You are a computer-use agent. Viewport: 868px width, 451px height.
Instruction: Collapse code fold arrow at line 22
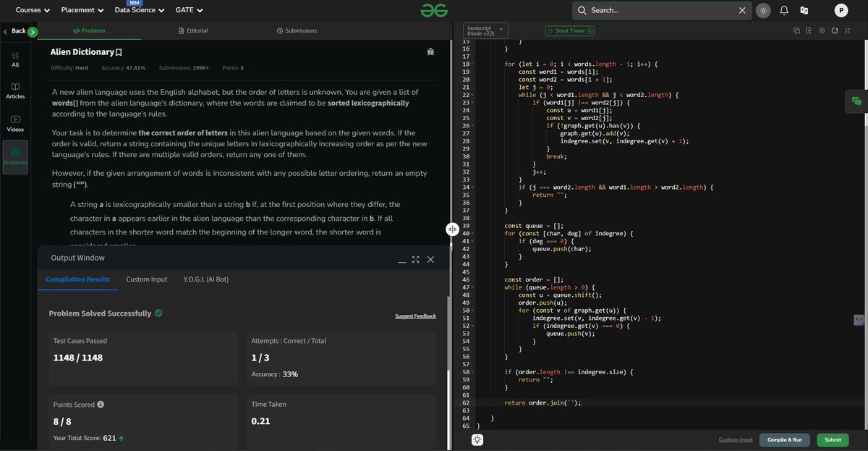[x=473, y=95]
